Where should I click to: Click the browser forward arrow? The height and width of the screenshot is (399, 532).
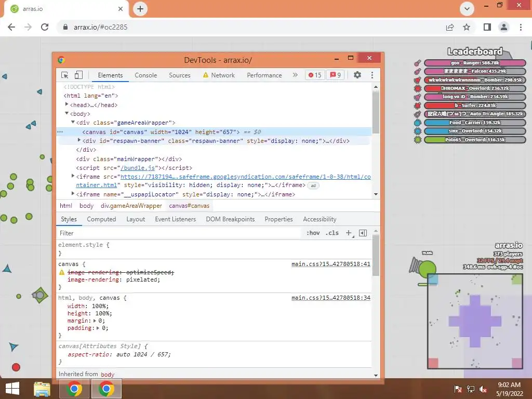click(x=28, y=27)
